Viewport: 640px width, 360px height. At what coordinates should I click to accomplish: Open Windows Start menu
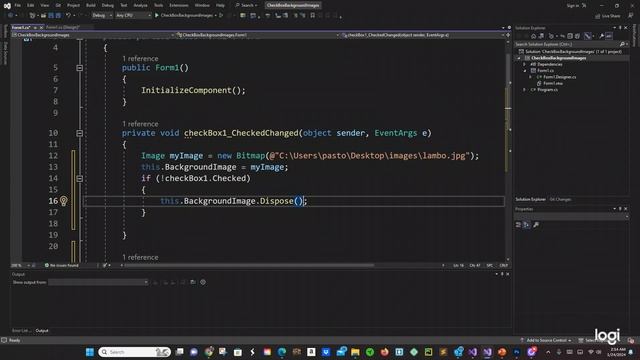pyautogui.click(x=90, y=352)
